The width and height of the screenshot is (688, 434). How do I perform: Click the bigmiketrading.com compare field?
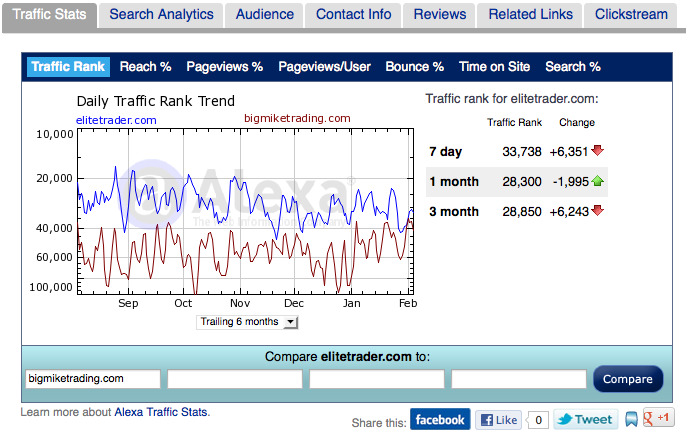click(x=93, y=379)
